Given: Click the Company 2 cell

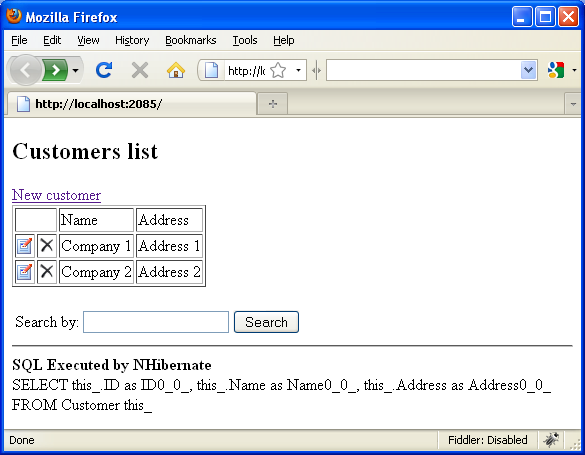Looking at the screenshot, I should pyautogui.click(x=96, y=272).
